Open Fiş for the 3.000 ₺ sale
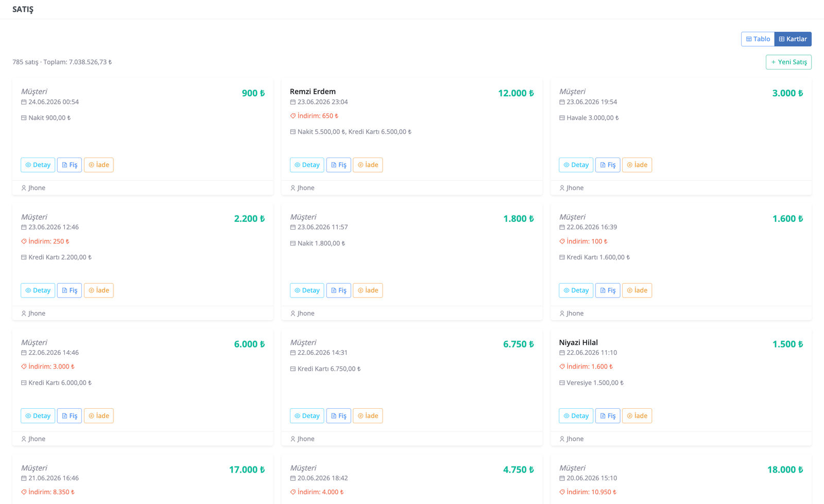 click(x=608, y=165)
